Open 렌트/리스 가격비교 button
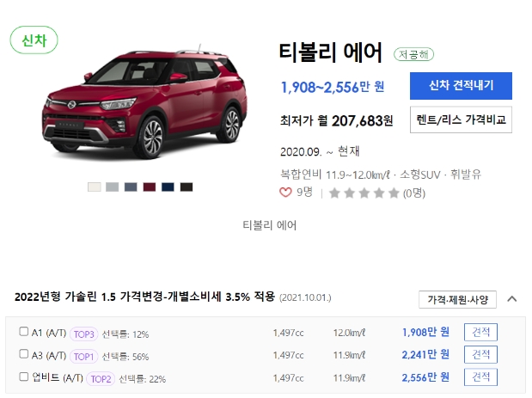 coord(461,119)
